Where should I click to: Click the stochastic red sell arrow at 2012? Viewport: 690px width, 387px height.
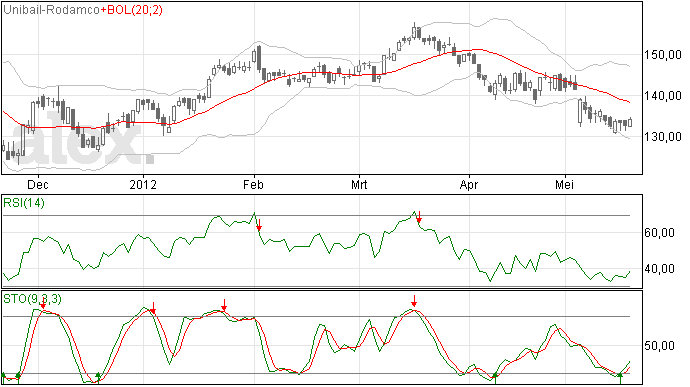tap(153, 308)
